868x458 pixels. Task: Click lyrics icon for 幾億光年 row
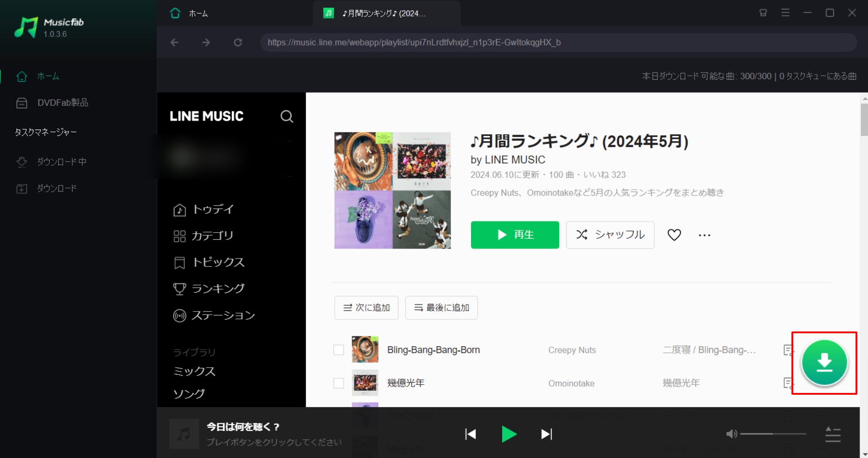pos(788,383)
